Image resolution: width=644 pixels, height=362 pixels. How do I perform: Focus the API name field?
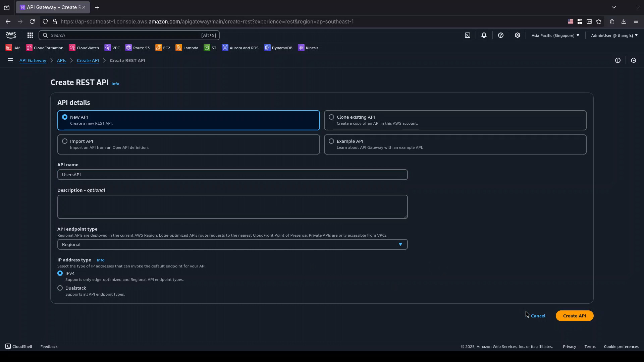232,175
